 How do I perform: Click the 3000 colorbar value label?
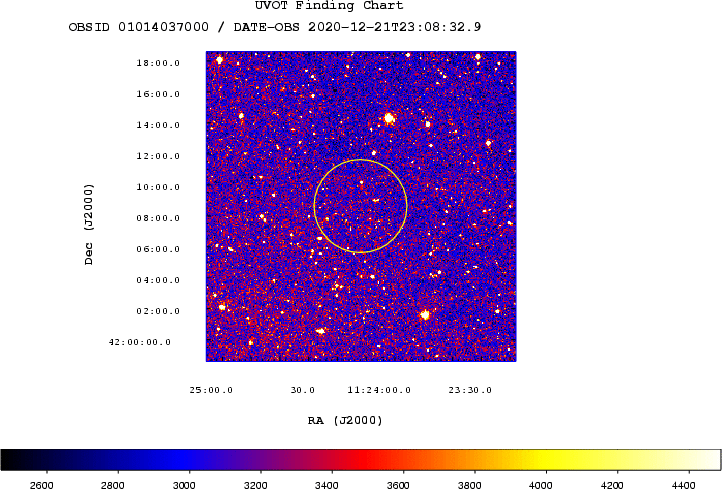click(184, 485)
